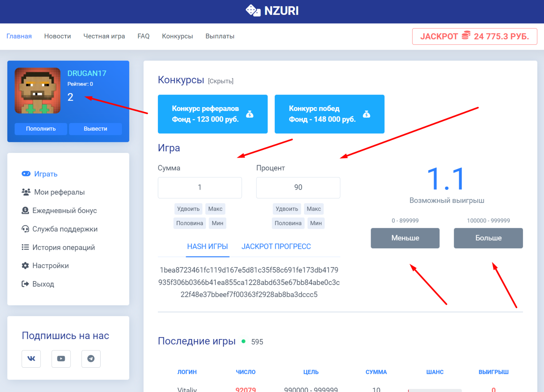Click the people icon for Мои рефералы
Viewport: 544px width, 392px height.
click(x=26, y=192)
